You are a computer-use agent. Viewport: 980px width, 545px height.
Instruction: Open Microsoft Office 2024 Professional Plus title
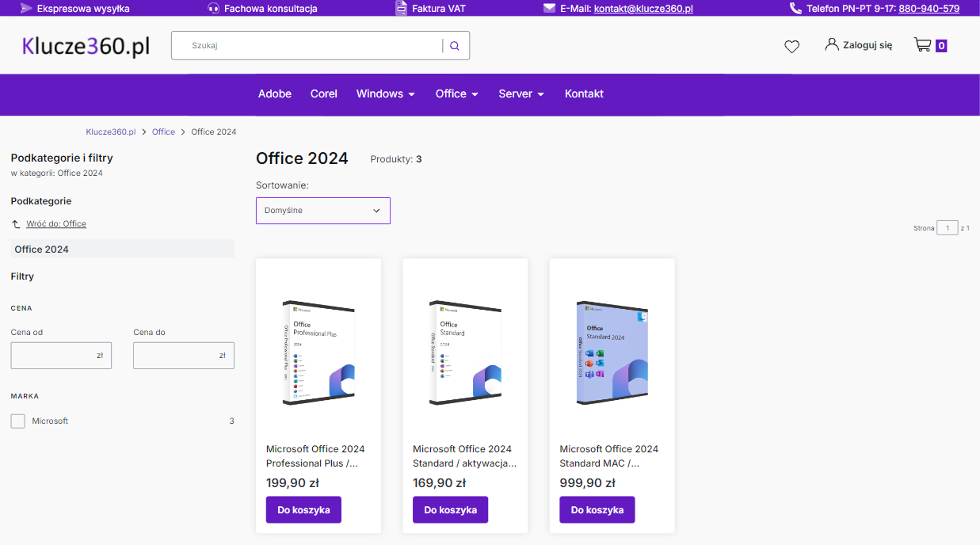pyautogui.click(x=315, y=456)
